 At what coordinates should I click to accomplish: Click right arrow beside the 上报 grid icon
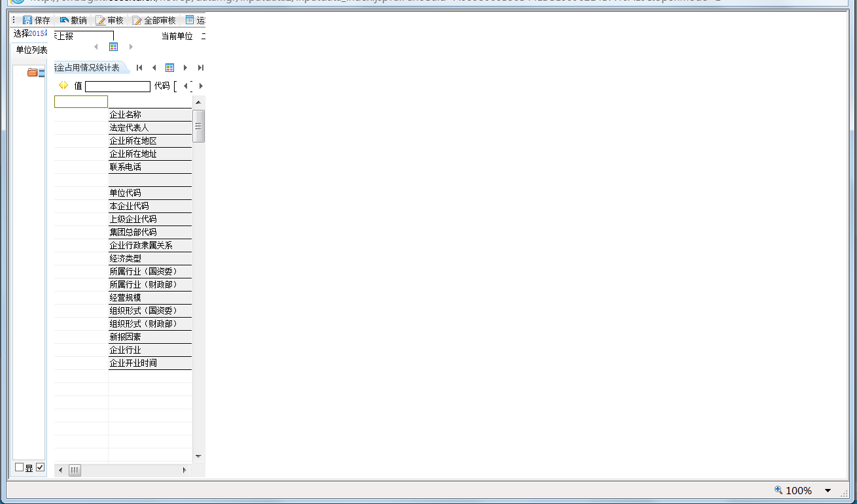131,46
